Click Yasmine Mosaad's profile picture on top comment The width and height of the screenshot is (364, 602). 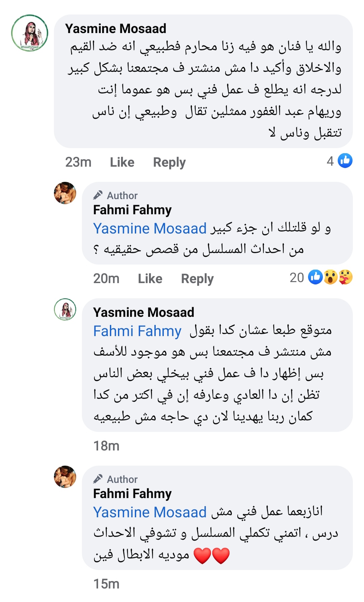pos(30,33)
